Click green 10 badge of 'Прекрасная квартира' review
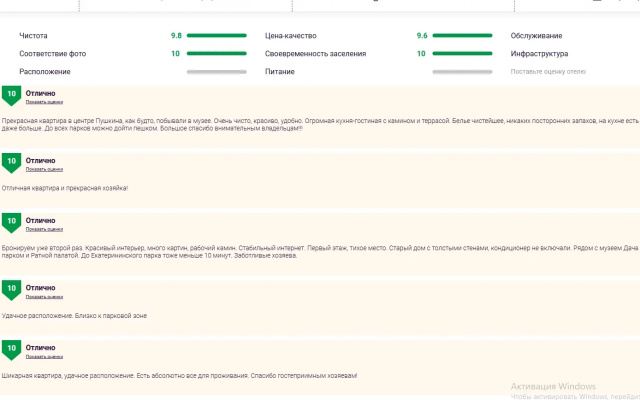The height and width of the screenshot is (400, 640). (11, 96)
